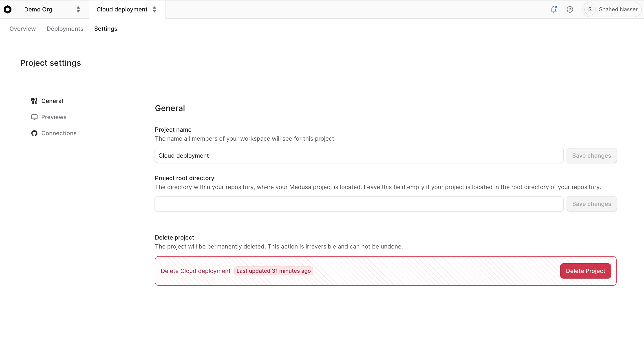Open Connections settings from the sidebar

[59, 133]
